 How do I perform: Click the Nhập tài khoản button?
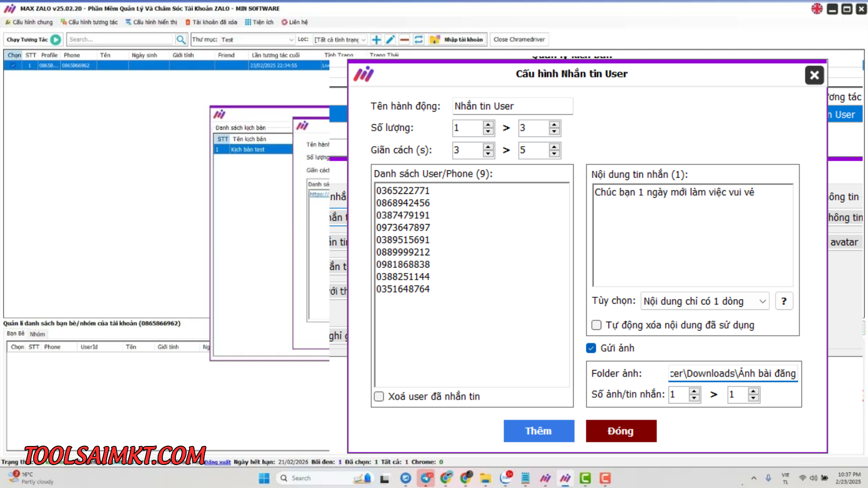click(458, 40)
